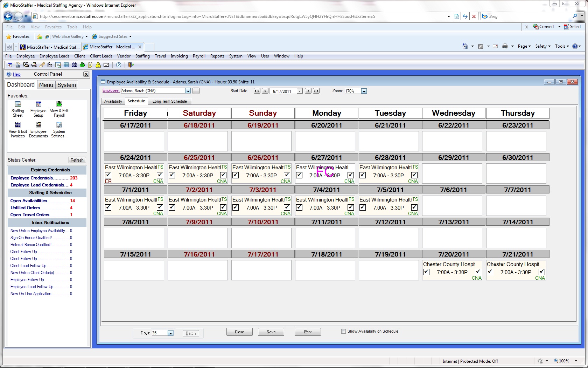Switch to the Long Term Schedule tab
The image size is (588, 368).
point(169,101)
